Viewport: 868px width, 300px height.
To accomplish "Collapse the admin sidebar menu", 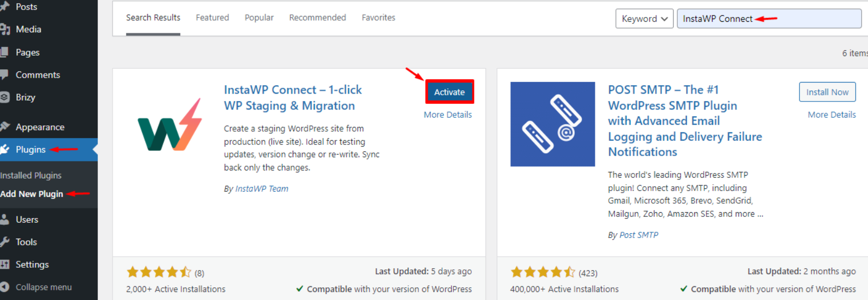I will point(43,287).
